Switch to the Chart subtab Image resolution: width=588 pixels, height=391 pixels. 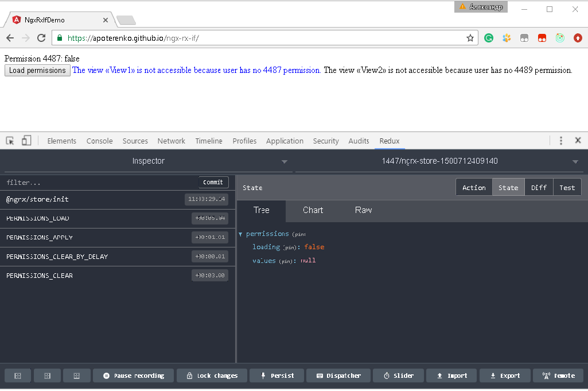[x=313, y=210]
